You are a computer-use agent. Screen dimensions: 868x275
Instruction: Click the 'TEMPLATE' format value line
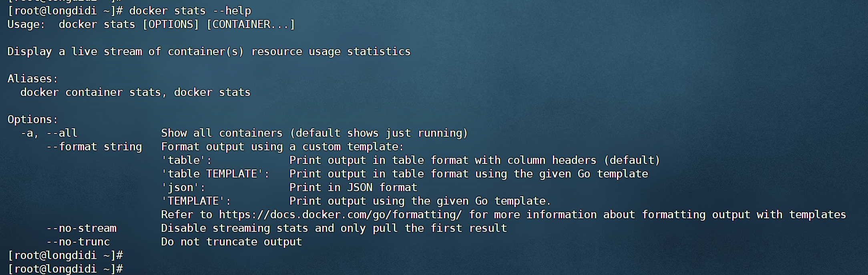pos(196,201)
